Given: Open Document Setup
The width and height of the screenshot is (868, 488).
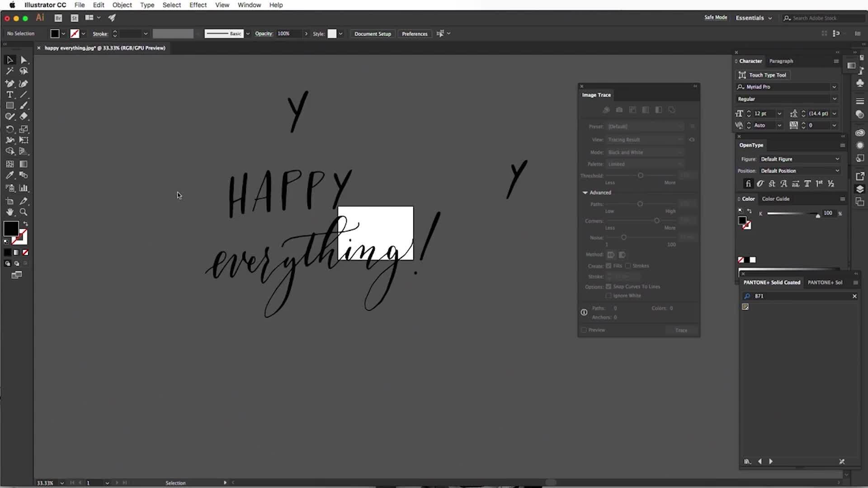Looking at the screenshot, I should [x=372, y=33].
